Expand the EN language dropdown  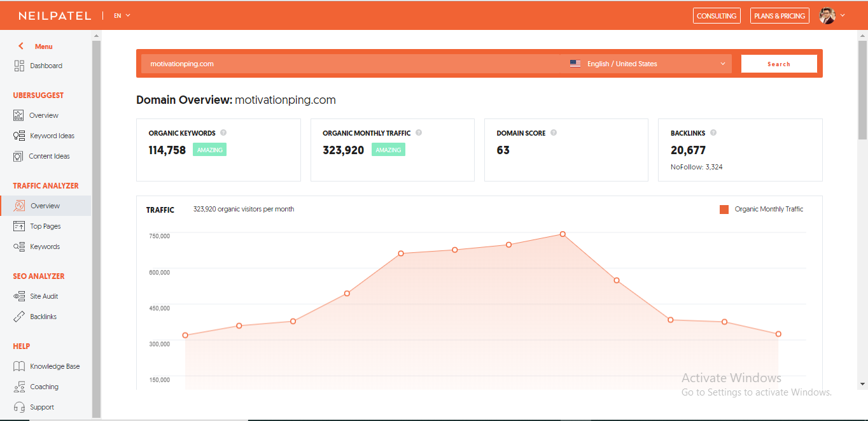[122, 15]
